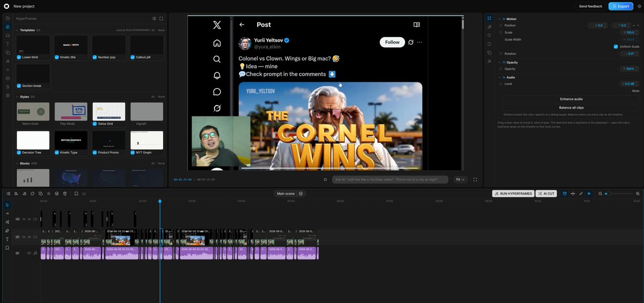
Task: Select the NYT Graph style thumbnail
Action: coord(147,141)
